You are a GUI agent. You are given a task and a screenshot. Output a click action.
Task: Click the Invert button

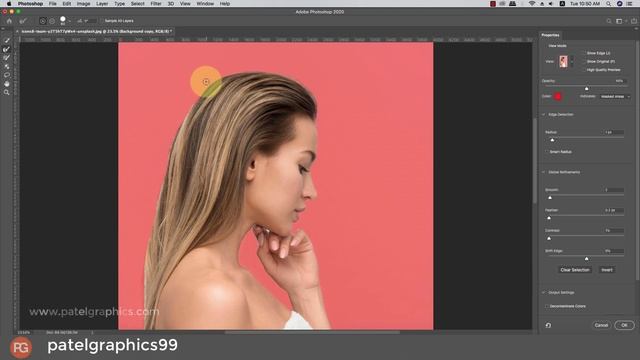tap(607, 270)
